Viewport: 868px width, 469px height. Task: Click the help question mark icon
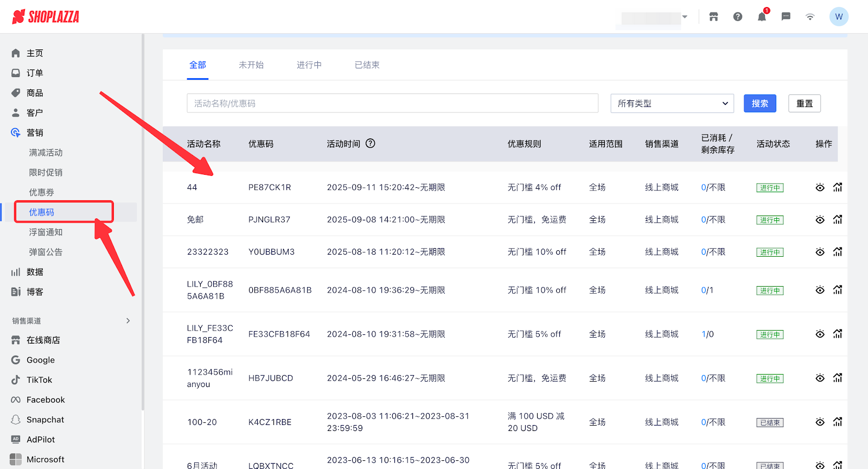738,17
